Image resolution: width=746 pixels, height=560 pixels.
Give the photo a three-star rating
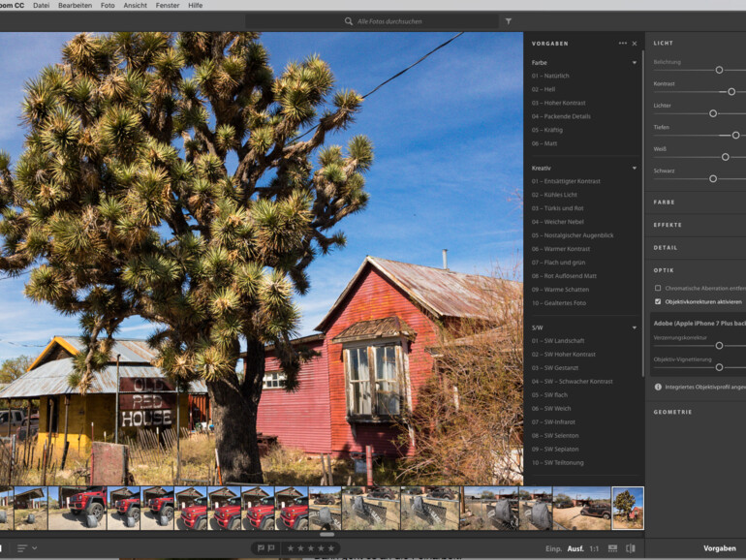pos(311,548)
